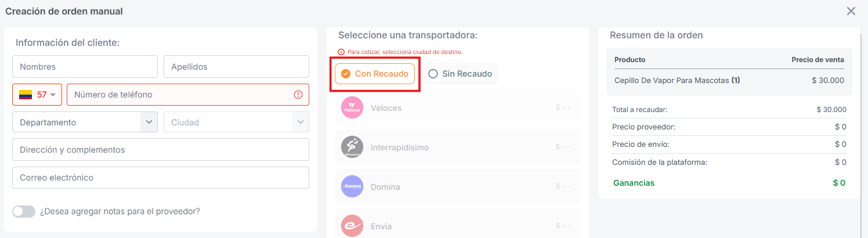The width and height of the screenshot is (868, 238).
Task: Click the Envia carrier logo
Action: tap(352, 226)
